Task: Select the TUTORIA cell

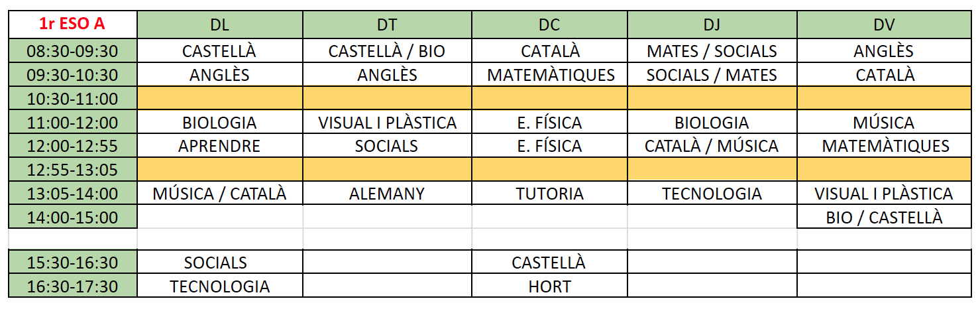Action: pos(549,194)
